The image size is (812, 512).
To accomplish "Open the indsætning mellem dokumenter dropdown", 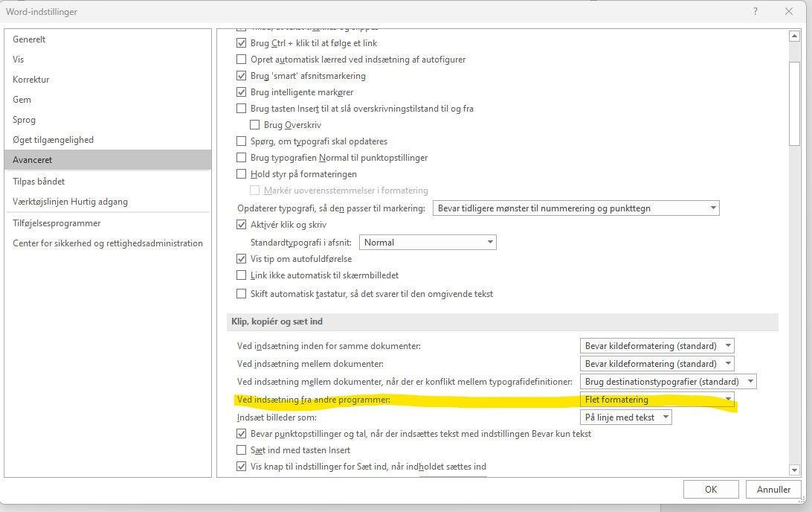I will 657,364.
